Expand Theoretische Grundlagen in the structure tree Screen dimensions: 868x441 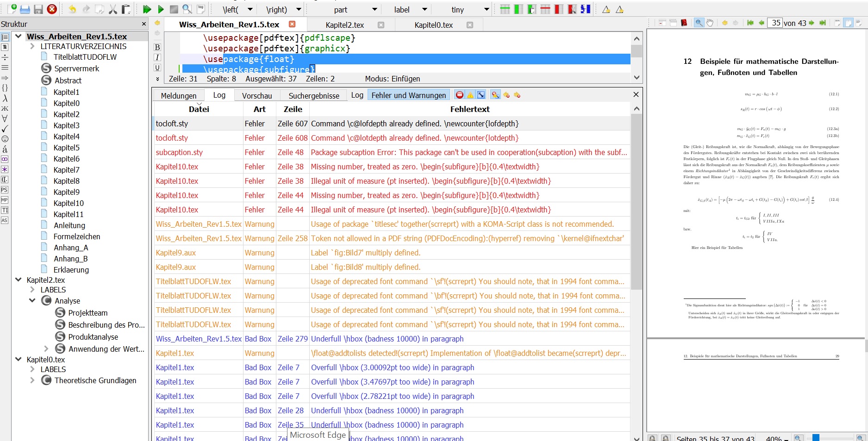tap(32, 380)
